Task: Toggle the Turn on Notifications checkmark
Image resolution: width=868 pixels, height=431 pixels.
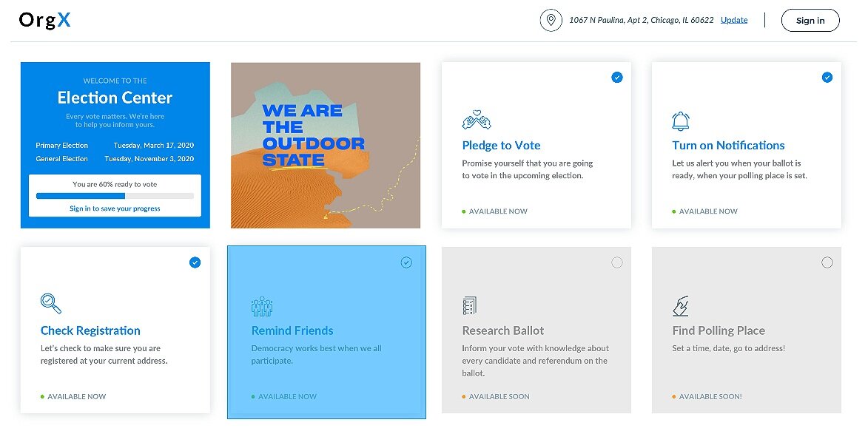Action: (827, 78)
